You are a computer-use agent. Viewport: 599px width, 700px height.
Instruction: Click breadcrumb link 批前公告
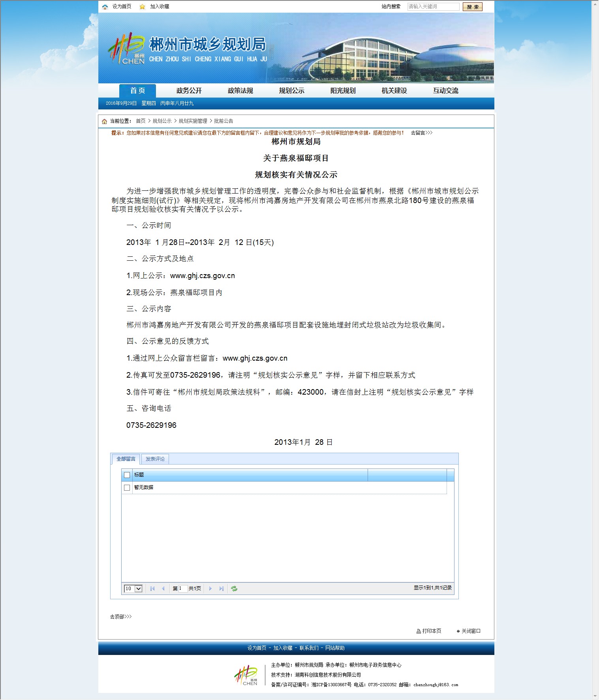tap(224, 121)
